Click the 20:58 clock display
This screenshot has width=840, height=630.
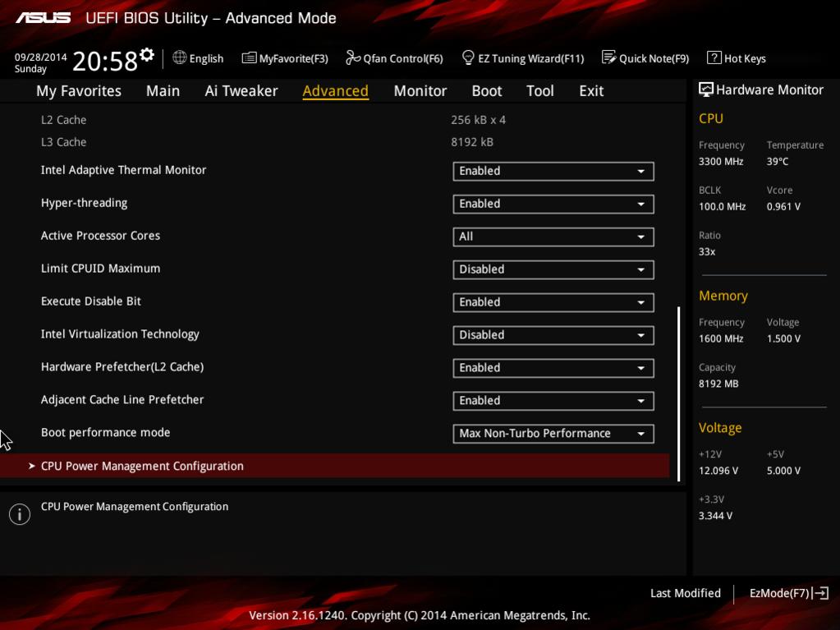105,61
